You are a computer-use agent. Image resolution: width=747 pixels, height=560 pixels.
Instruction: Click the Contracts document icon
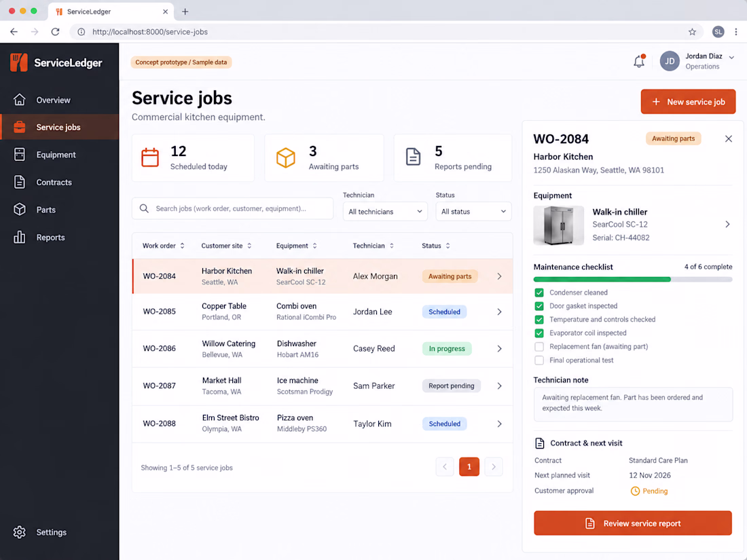pos(20,182)
